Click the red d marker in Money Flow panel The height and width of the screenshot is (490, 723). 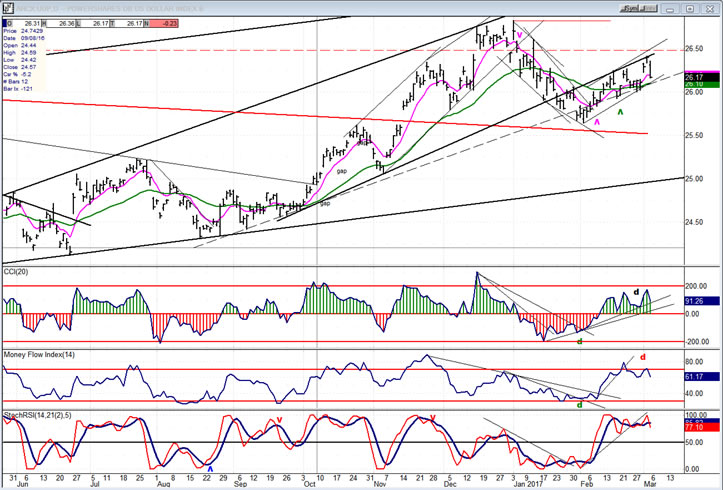[x=643, y=356]
